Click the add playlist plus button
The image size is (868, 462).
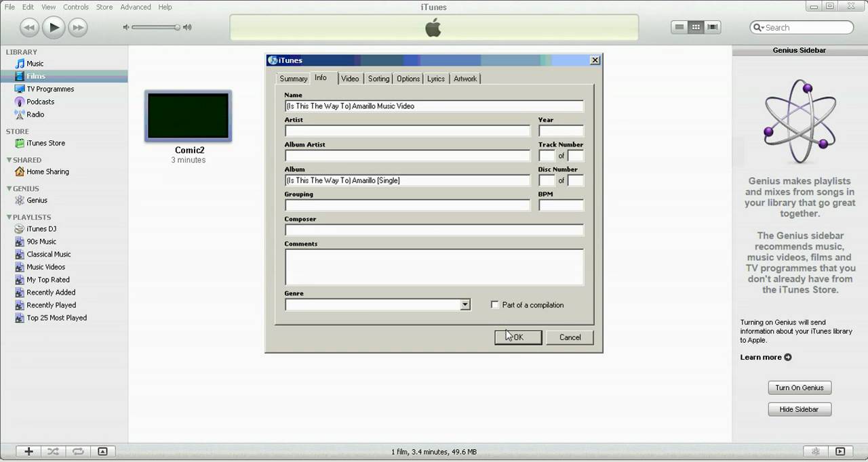pyautogui.click(x=28, y=451)
